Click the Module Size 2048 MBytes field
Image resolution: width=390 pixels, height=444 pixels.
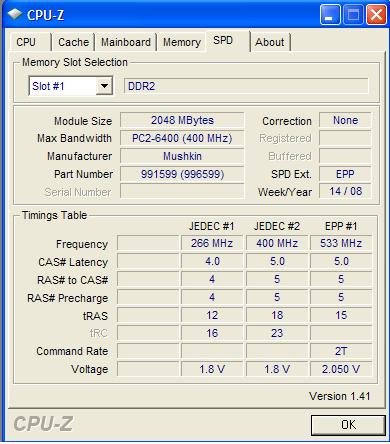point(182,120)
